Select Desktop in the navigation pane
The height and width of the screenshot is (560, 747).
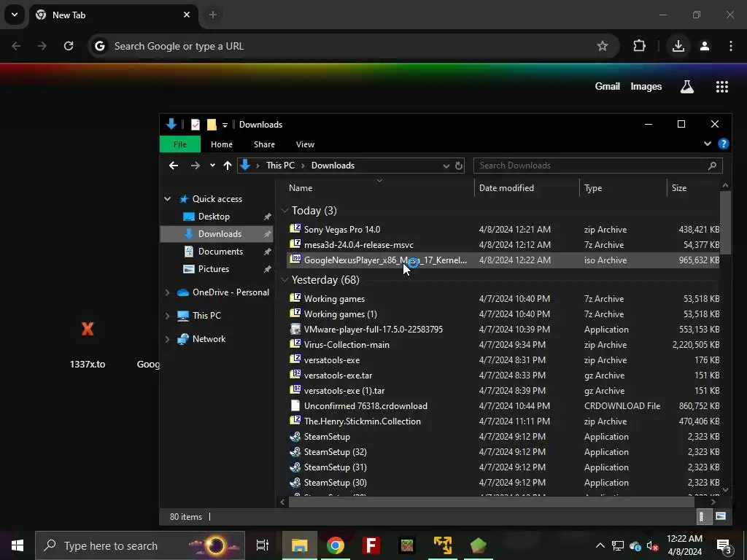214,216
